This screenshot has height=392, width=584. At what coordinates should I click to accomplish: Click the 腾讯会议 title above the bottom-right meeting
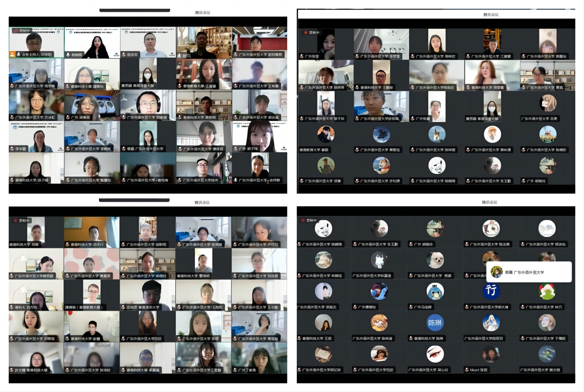click(x=490, y=202)
